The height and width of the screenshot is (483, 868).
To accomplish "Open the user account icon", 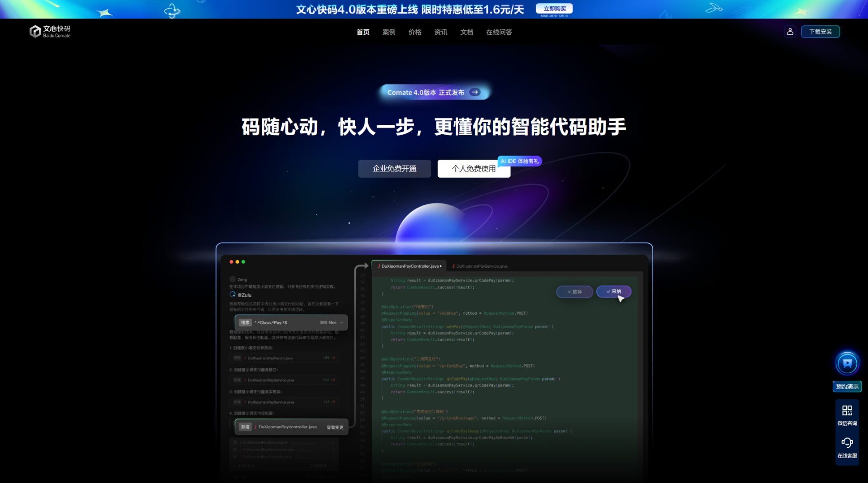I will [x=790, y=32].
